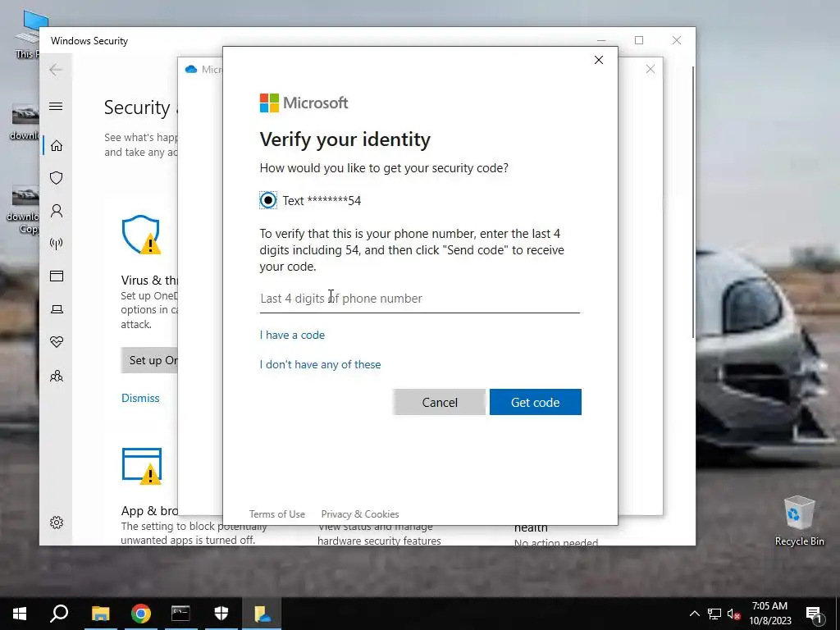Show hidden system tray icons
This screenshot has height=630, width=840.
pos(694,614)
